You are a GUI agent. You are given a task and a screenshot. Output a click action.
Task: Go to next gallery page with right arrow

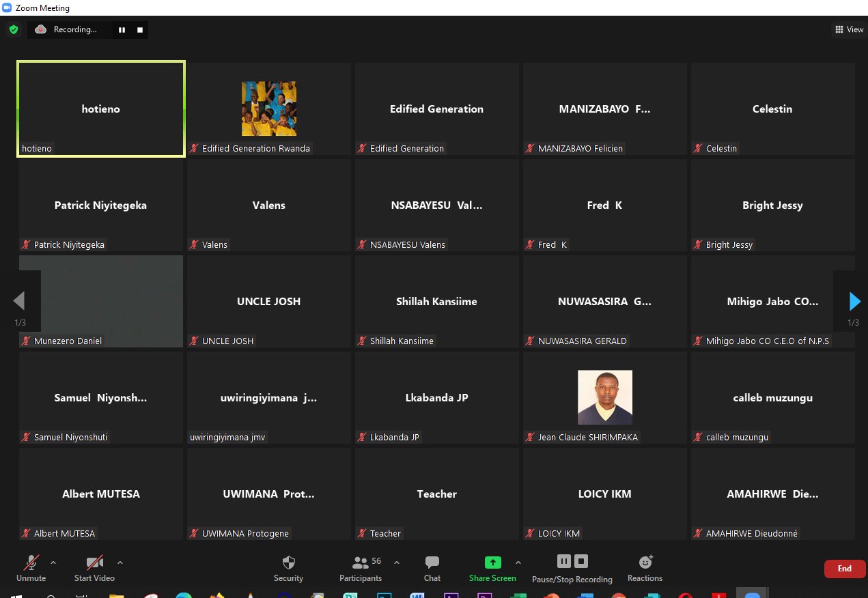pos(854,301)
